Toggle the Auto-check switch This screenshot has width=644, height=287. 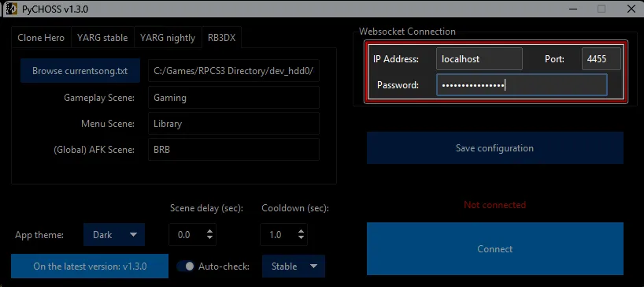coord(186,266)
